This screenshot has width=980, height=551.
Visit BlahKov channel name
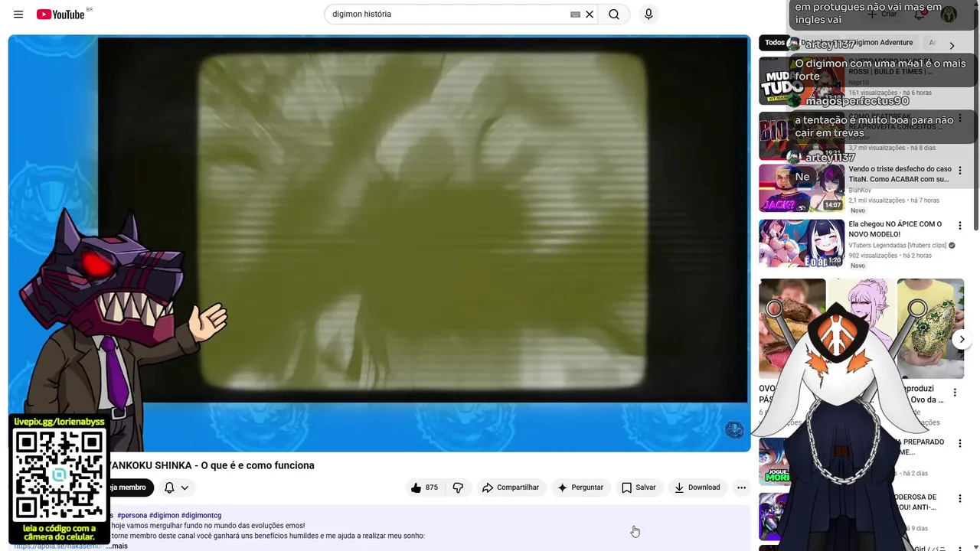pyautogui.click(x=860, y=191)
